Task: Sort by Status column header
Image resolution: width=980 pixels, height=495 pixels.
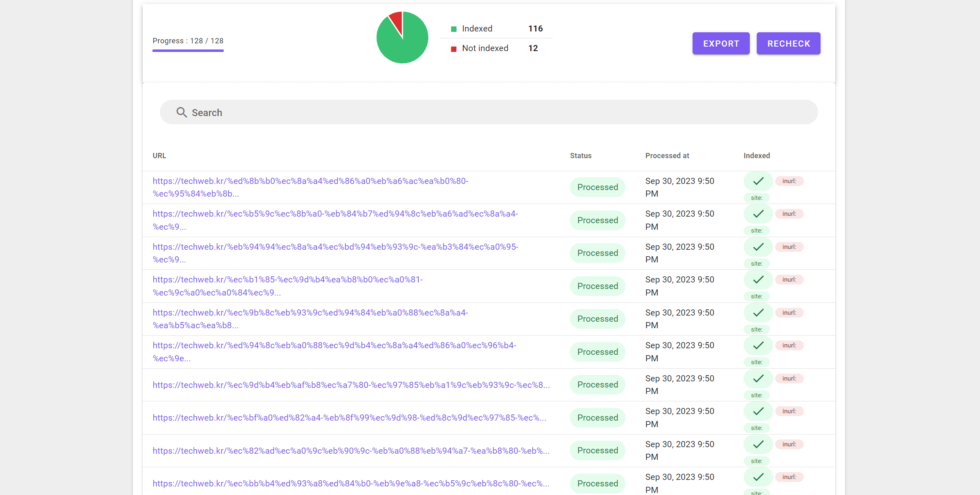Action: [581, 156]
